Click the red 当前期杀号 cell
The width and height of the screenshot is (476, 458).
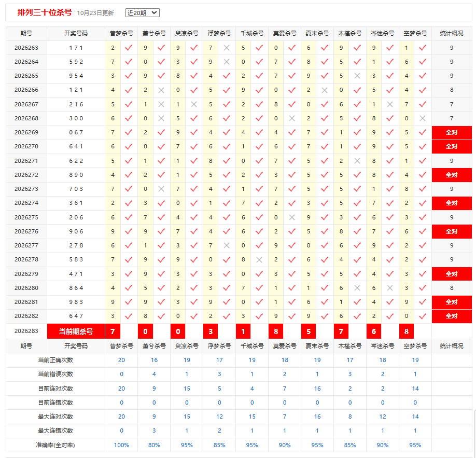tap(76, 331)
